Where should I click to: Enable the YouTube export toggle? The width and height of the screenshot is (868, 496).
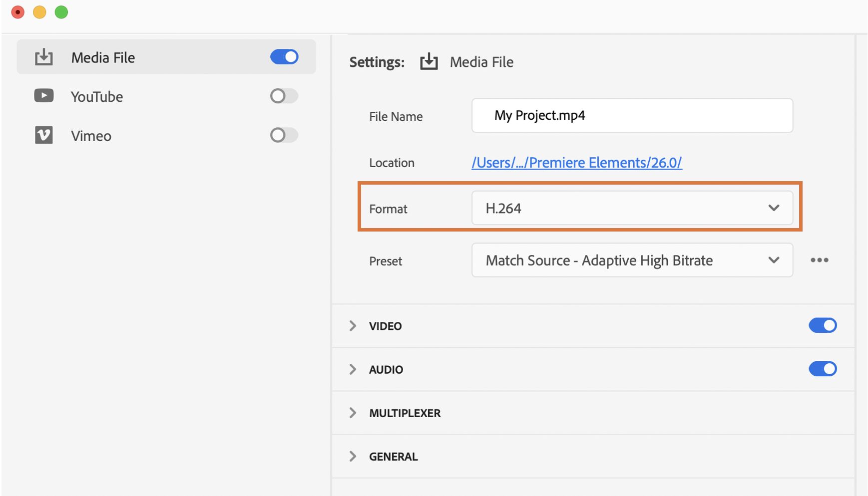coord(284,96)
